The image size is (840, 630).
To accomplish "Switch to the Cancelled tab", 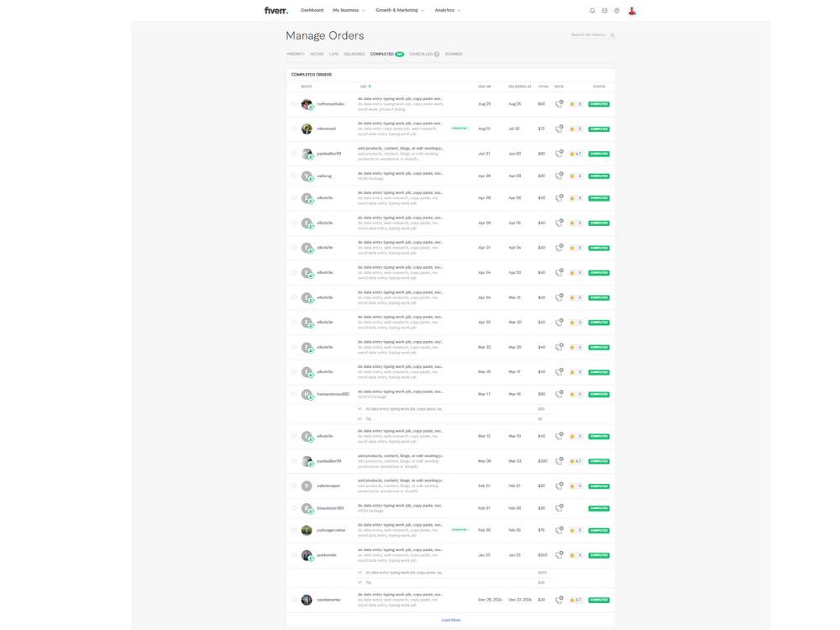I will coord(424,54).
